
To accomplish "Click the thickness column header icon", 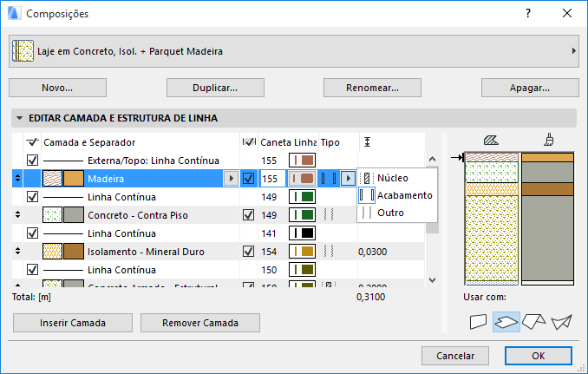I will pyautogui.click(x=368, y=141).
